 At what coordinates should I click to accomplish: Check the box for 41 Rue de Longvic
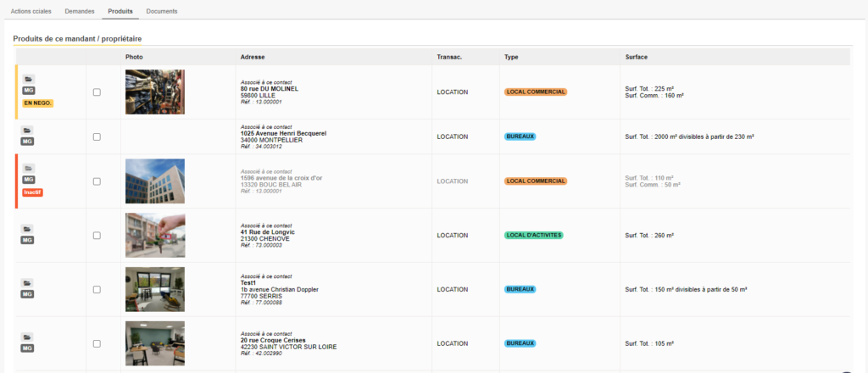(97, 236)
